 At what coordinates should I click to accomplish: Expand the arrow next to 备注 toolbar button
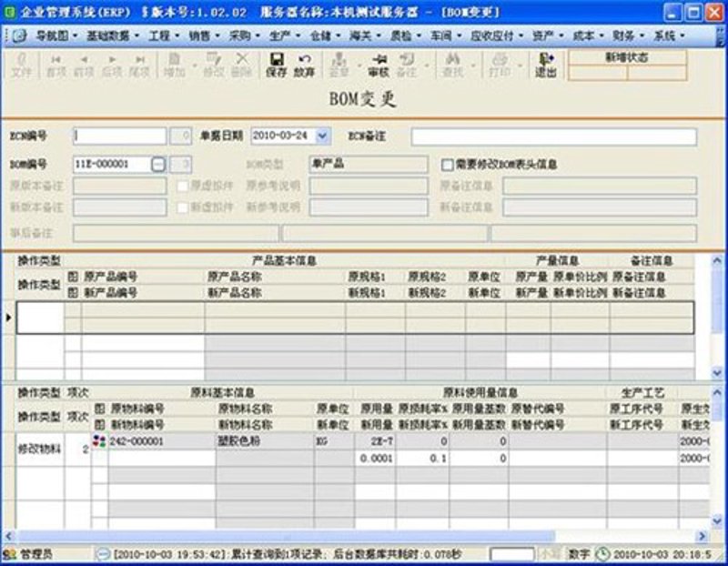[x=427, y=65]
